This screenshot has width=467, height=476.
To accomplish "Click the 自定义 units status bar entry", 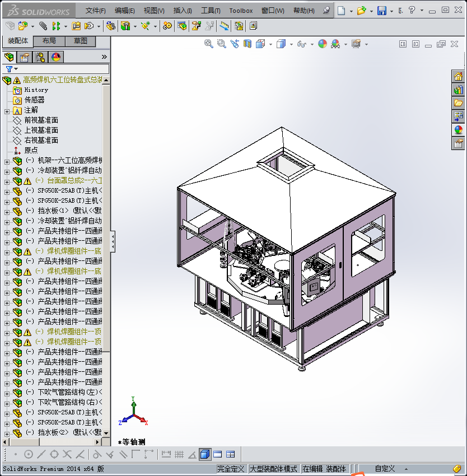I will [385, 469].
